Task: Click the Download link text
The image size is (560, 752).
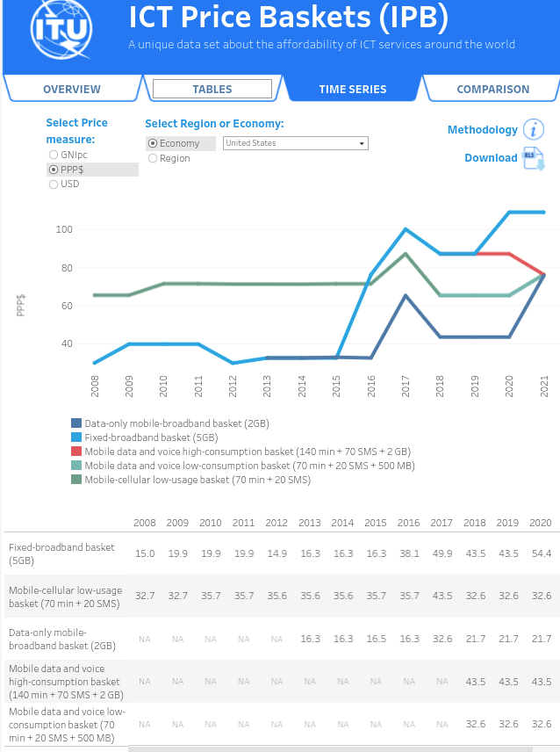Action: click(491, 158)
